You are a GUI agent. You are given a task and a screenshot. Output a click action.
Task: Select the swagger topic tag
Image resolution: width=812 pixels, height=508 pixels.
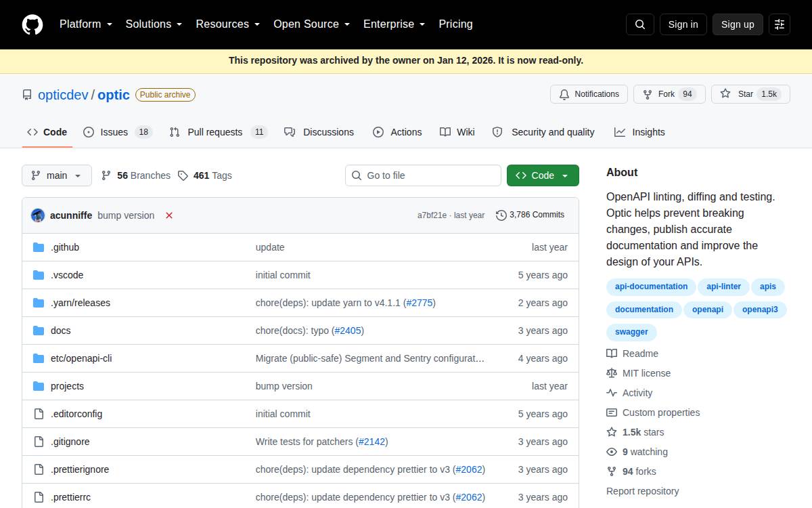click(x=631, y=332)
